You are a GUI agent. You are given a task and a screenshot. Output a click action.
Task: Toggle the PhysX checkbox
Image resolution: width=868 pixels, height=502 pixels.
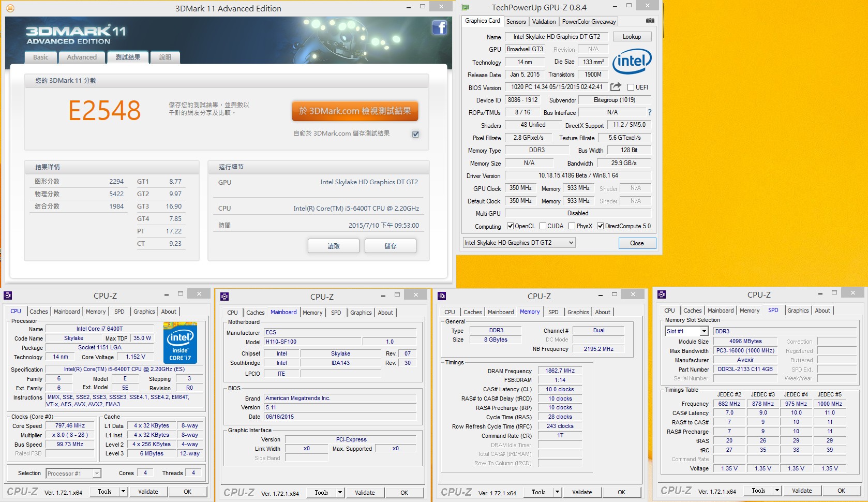click(572, 226)
